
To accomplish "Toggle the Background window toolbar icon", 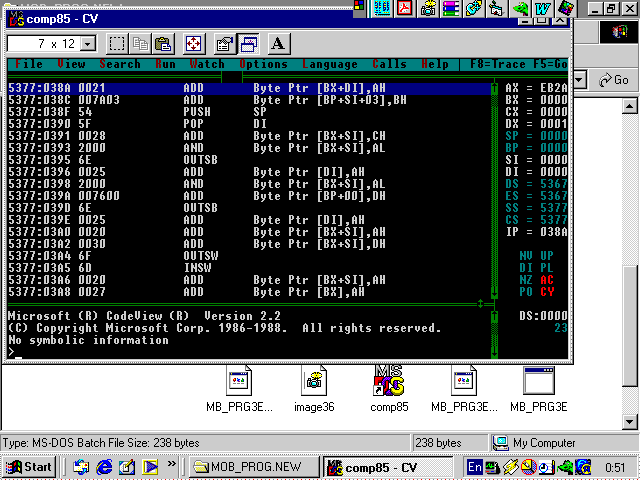I will (248, 44).
